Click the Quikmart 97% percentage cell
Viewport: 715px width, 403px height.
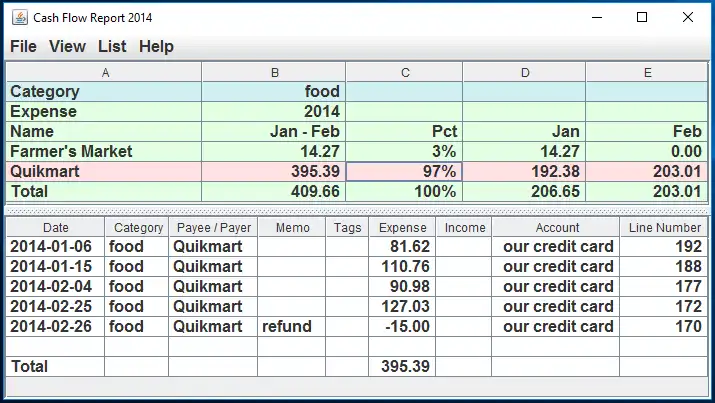tap(404, 172)
